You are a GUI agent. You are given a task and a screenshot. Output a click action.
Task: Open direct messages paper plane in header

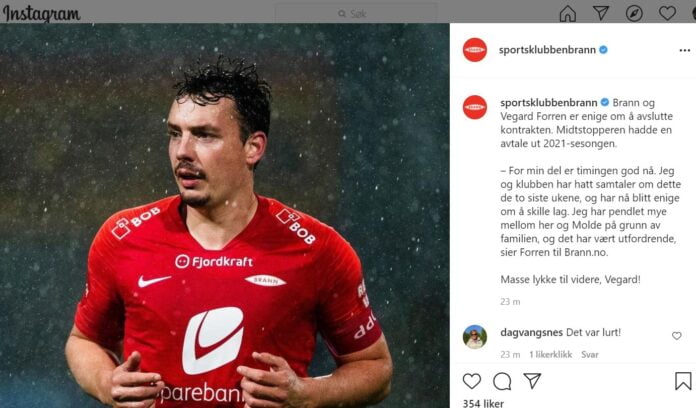click(x=601, y=13)
